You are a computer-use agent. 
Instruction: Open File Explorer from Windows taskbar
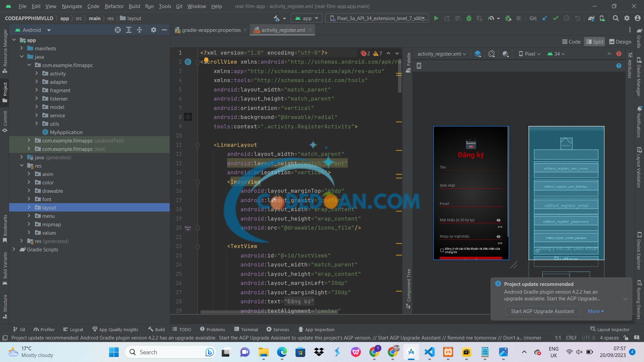264,352
